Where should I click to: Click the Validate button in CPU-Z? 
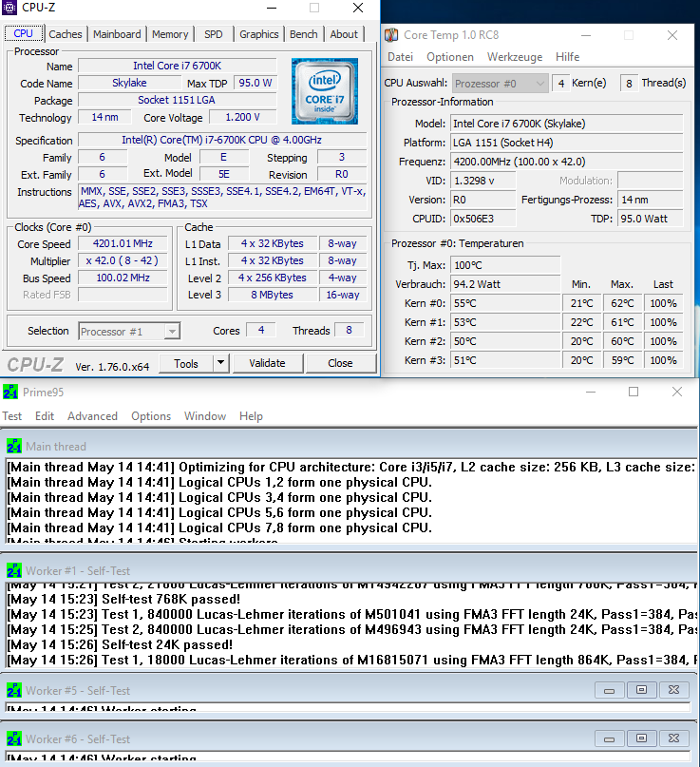pyautogui.click(x=268, y=363)
